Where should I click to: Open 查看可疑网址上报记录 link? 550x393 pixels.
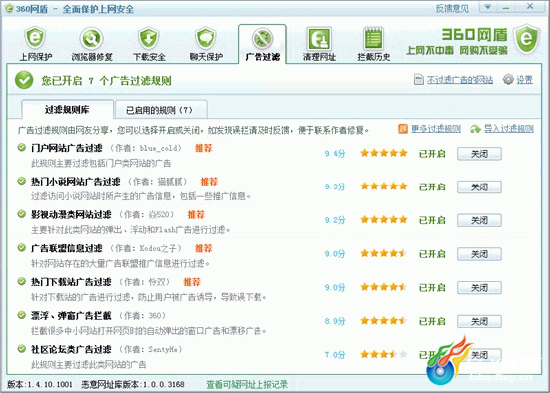point(247,385)
